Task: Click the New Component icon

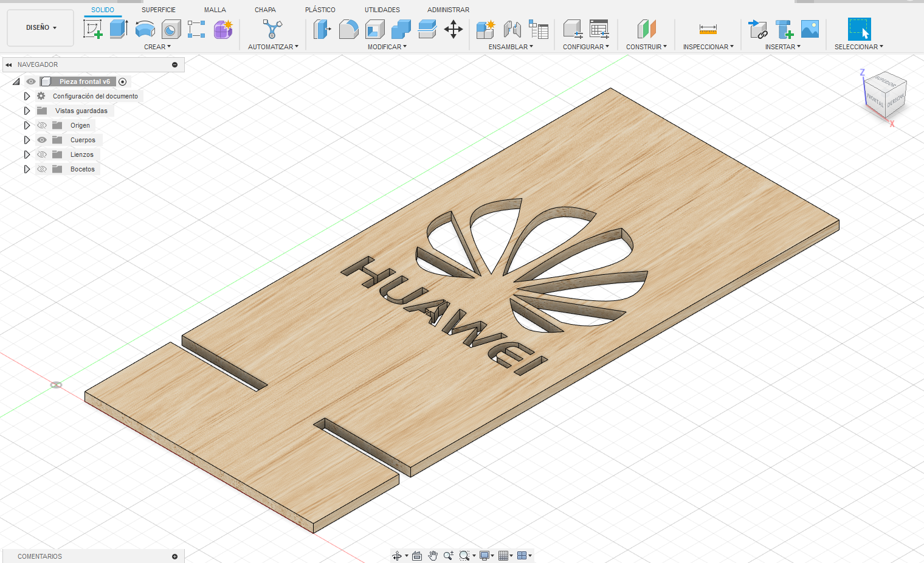Action: click(x=485, y=29)
